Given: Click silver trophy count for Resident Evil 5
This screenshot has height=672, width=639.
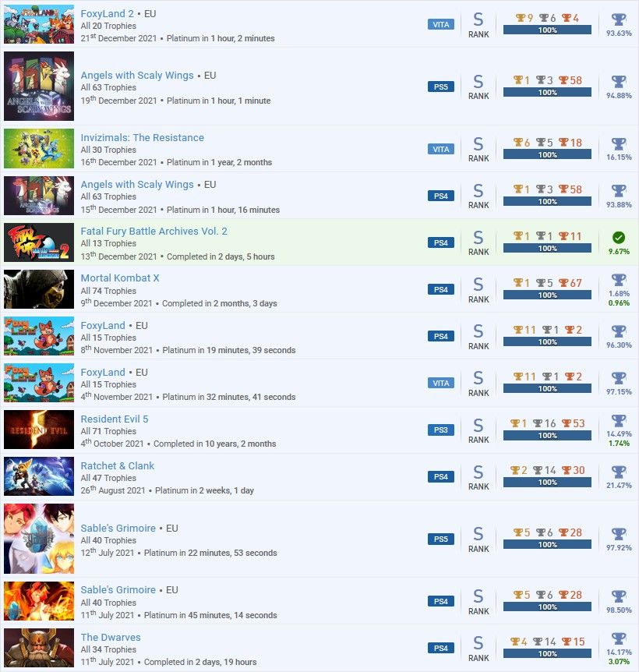Looking at the screenshot, I should pos(544,423).
